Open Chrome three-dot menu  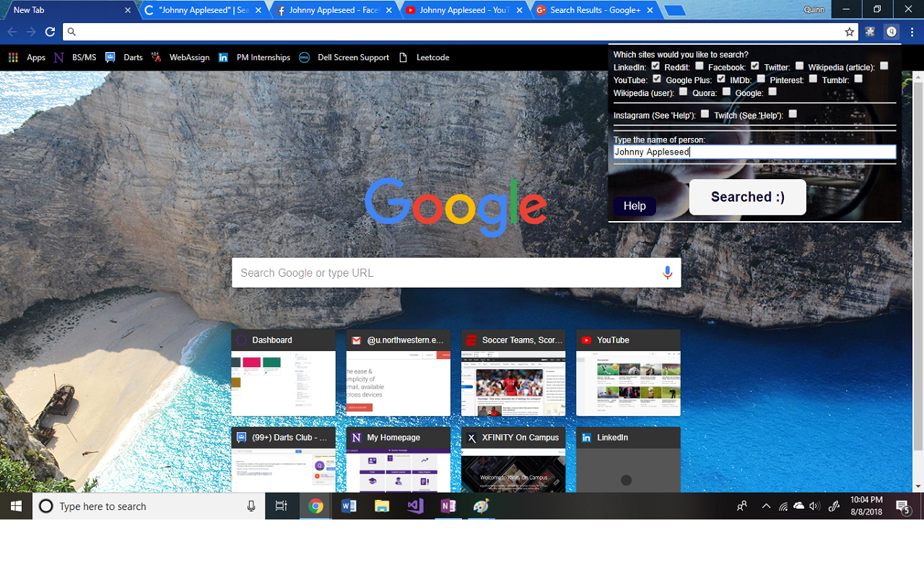[912, 32]
